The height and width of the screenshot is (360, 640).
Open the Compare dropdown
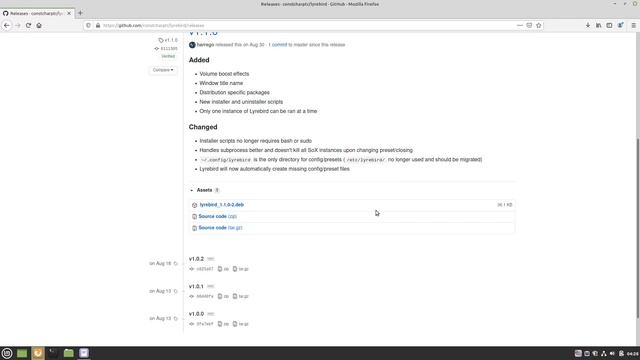(163, 70)
